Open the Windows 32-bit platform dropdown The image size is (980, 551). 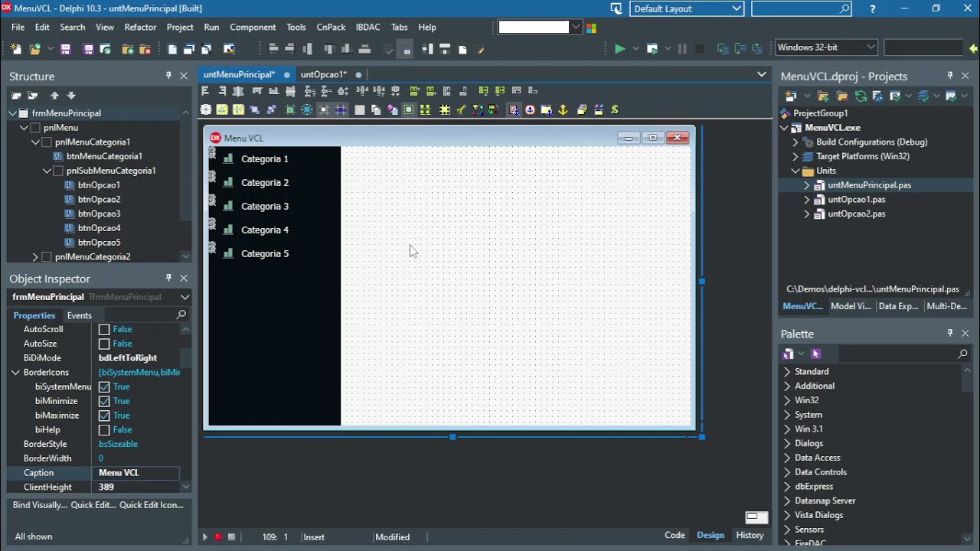coord(871,47)
